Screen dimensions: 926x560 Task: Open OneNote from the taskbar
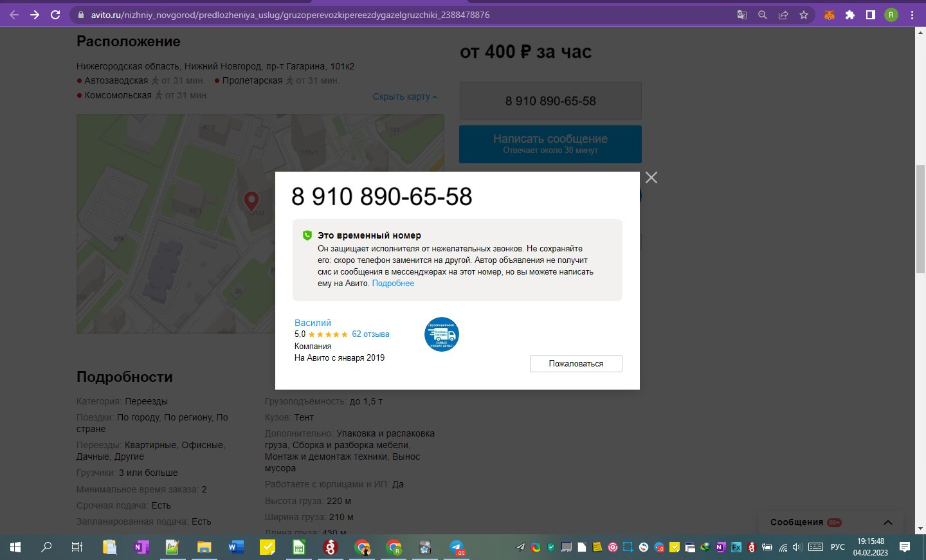141,547
